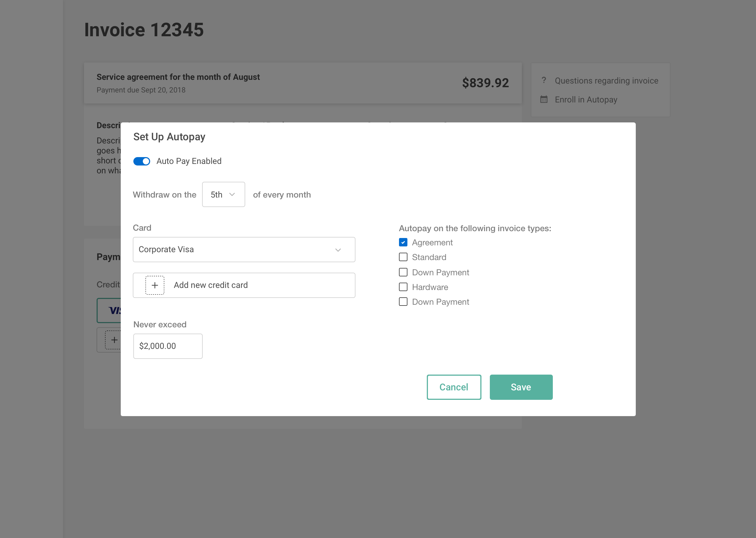756x538 pixels.
Task: Click the Service agreement for August title
Action: coord(178,77)
